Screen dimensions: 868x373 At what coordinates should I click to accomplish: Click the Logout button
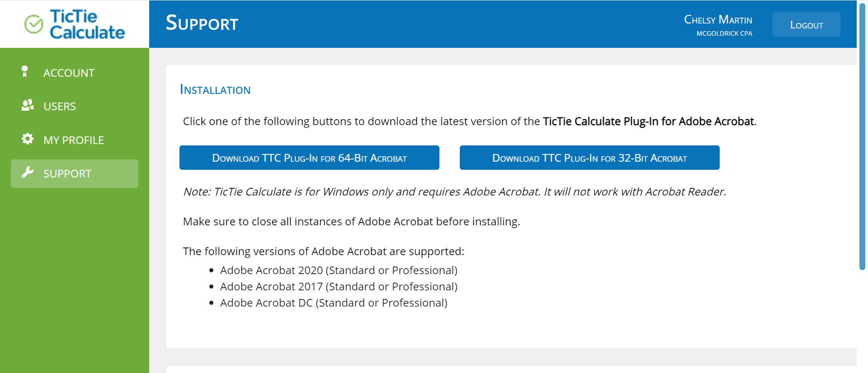(x=806, y=24)
